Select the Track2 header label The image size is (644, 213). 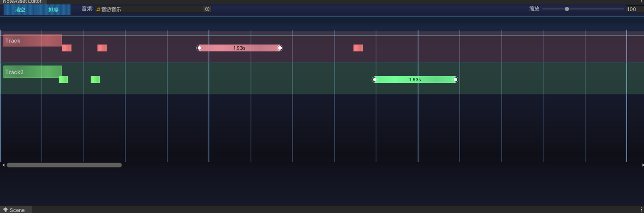point(33,72)
